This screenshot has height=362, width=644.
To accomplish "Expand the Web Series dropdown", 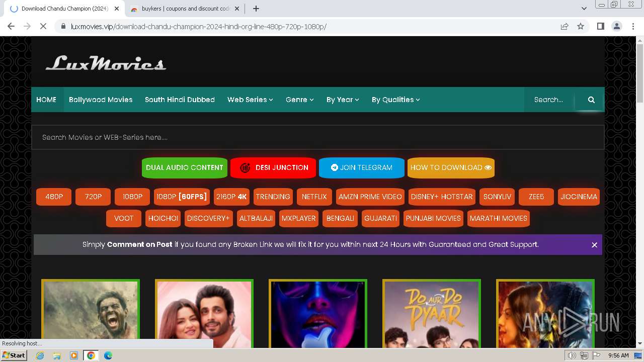I will pos(250,100).
